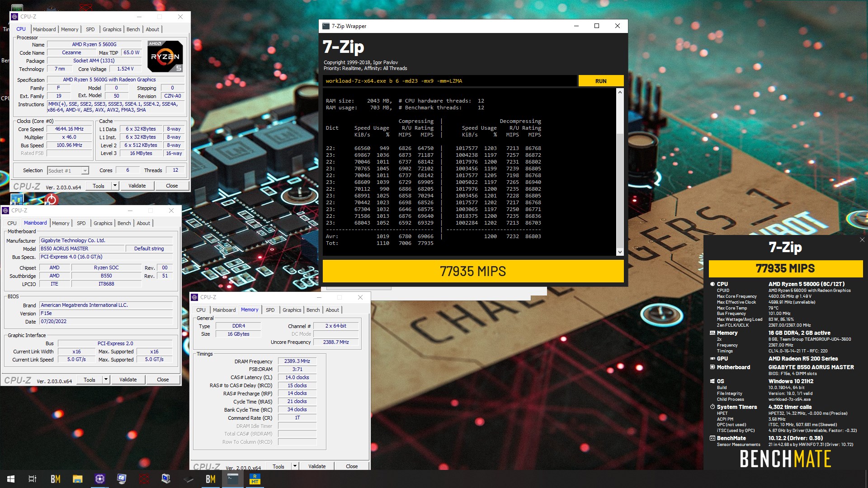Click the CPU-Z title icon in the Mainboard window
Screen dimensions: 868x488
5,211
